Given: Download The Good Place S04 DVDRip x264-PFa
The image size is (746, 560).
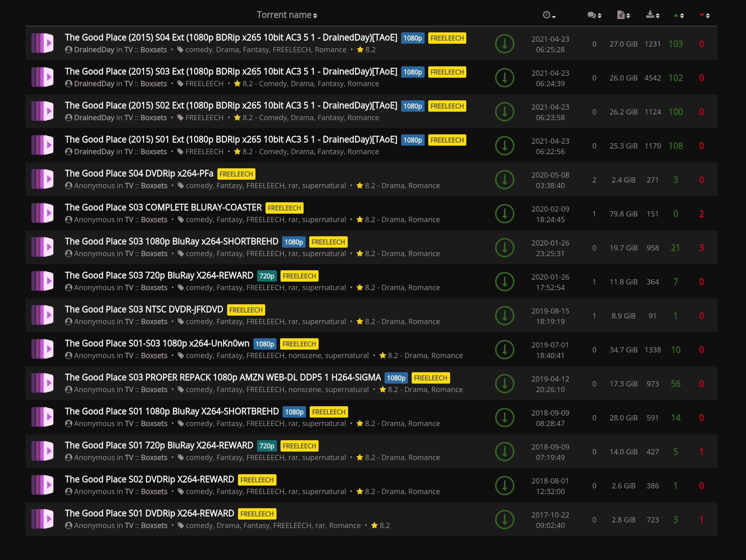Looking at the screenshot, I should (x=505, y=180).
